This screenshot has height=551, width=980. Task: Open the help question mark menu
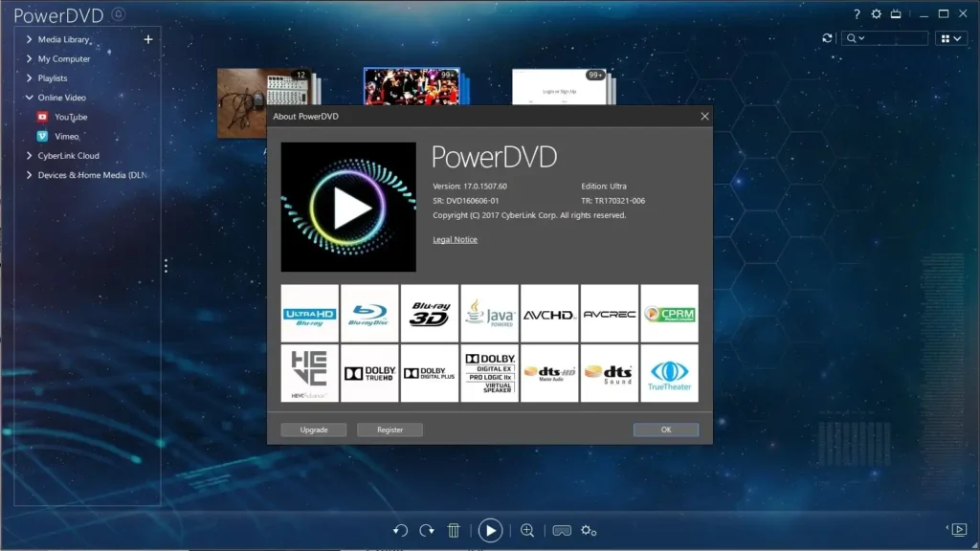point(857,13)
